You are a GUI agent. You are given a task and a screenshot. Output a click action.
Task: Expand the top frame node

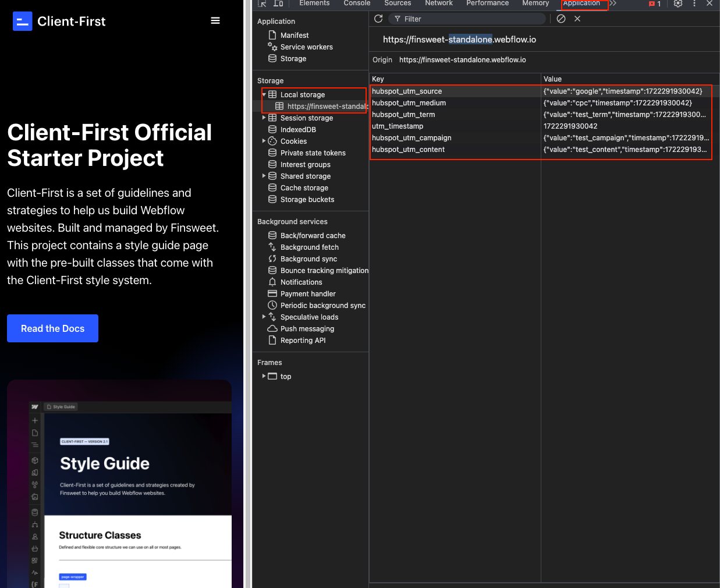264,376
